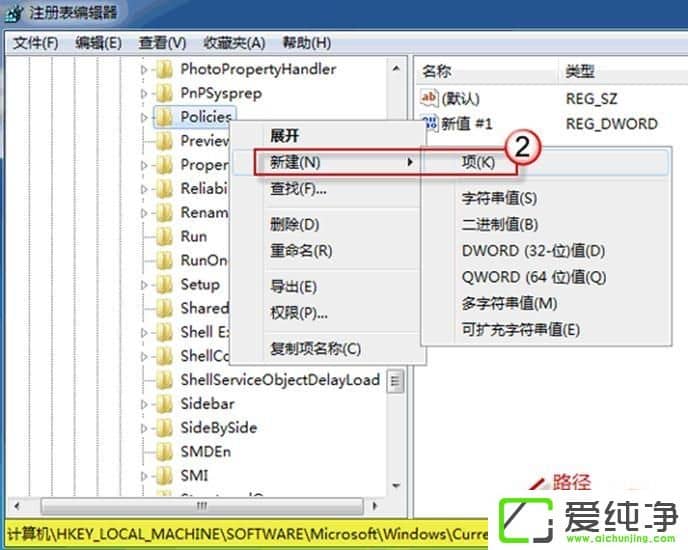Expand the PhotoPropertyHandler tree node
The height and width of the screenshot is (550, 688).
pyautogui.click(x=144, y=69)
